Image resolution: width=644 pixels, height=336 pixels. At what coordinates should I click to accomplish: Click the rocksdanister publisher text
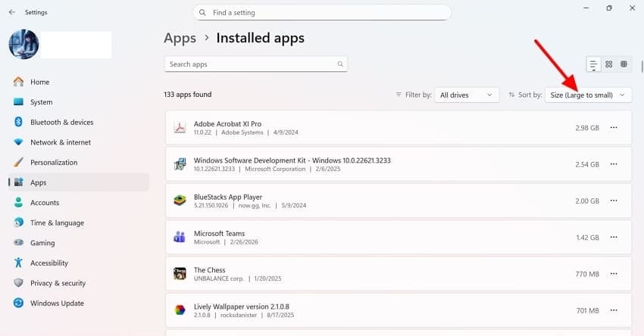[239, 315]
